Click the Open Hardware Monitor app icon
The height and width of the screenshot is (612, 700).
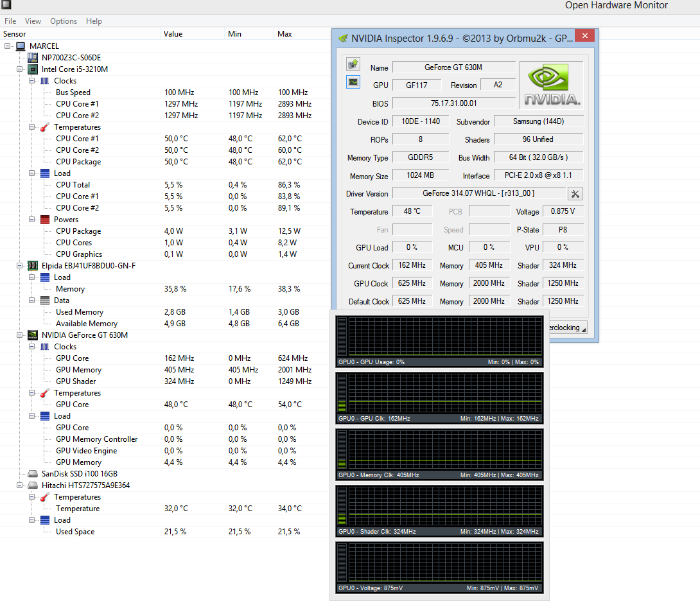[x=5, y=4]
